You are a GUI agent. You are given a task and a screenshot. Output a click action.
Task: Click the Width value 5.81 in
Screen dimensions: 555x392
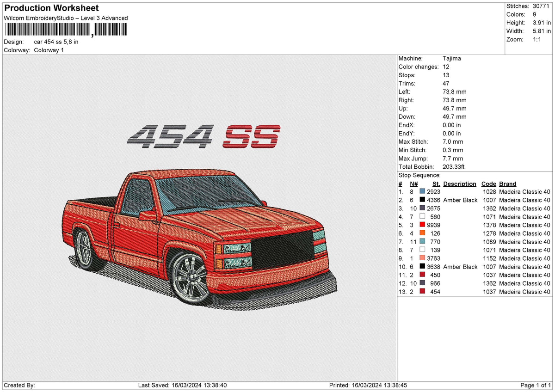click(x=542, y=31)
